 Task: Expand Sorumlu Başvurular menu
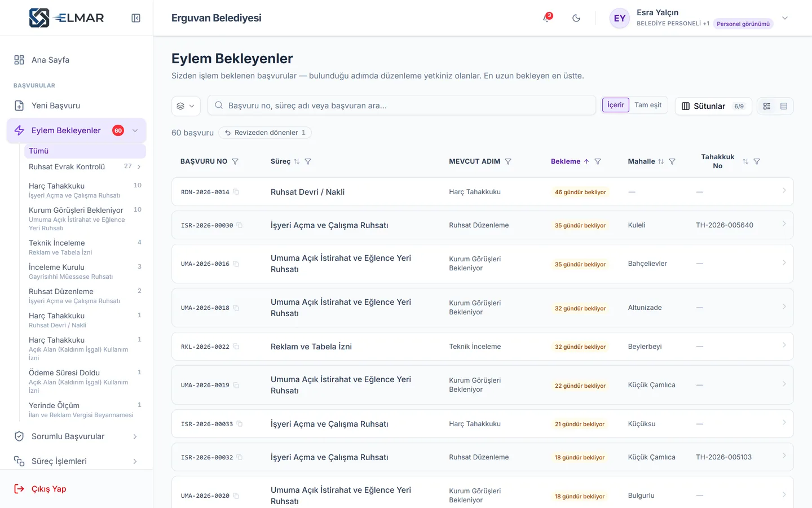76,436
